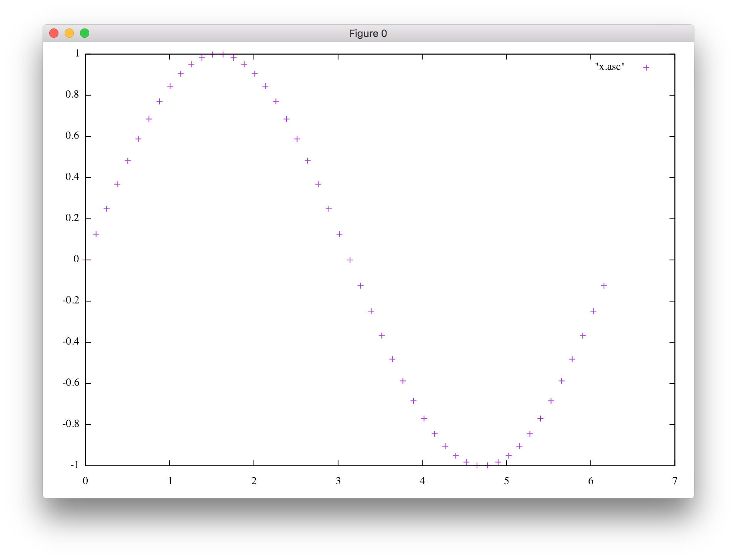The image size is (737, 560).
Task: Click the y-axis tick label 0.8
Action: 72,95
